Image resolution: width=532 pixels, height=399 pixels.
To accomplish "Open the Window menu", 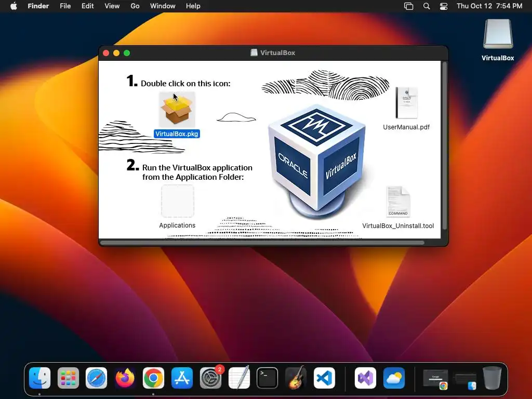I will click(163, 6).
